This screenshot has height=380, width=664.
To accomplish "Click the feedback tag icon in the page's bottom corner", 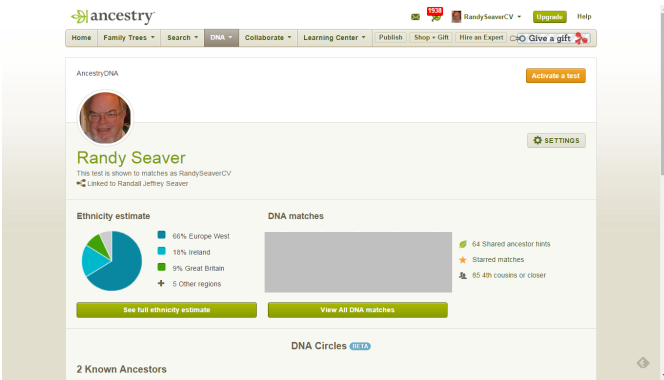I will click(643, 363).
